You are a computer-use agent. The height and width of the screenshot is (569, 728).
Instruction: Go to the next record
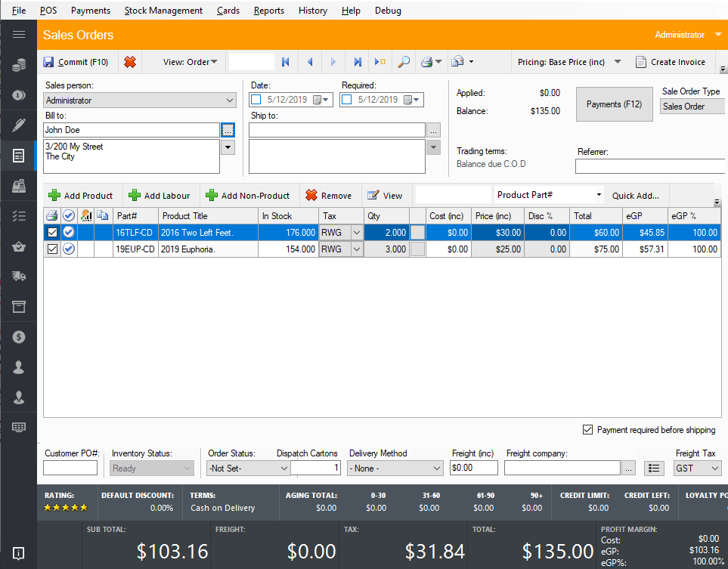(333, 62)
